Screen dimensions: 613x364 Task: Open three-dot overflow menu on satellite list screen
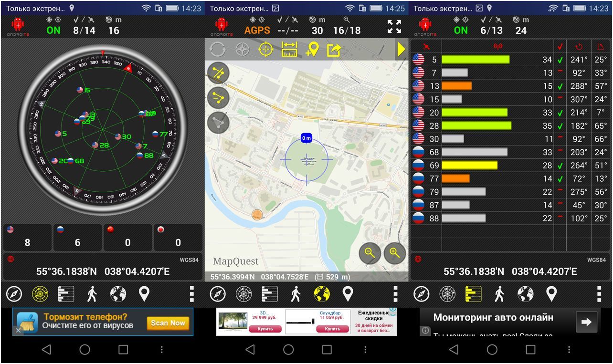click(599, 294)
